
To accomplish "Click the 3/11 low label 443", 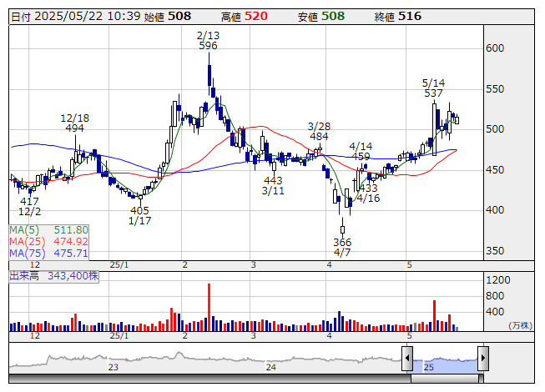I will (273, 185).
